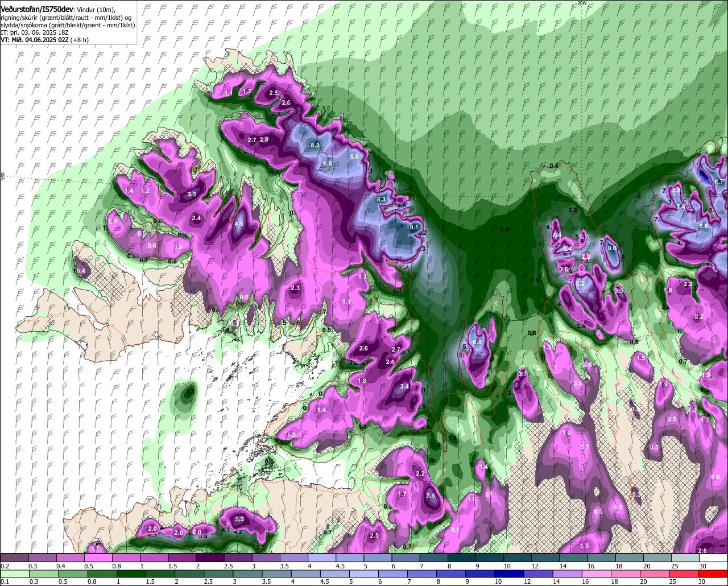The width and height of the screenshot is (728, 586).
Task: Click the 5.2 value on the map
Action: click(x=581, y=283)
